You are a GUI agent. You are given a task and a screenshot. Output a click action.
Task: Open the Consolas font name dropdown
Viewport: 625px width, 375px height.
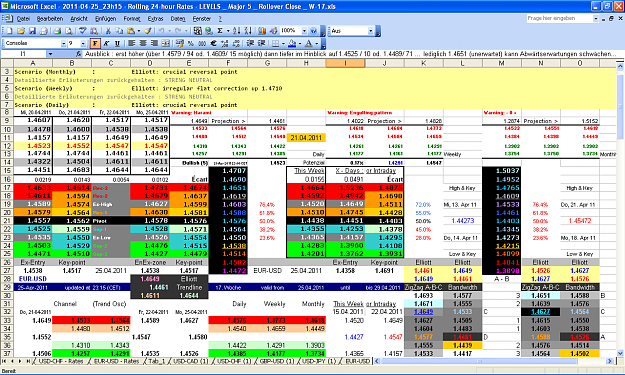[63, 43]
